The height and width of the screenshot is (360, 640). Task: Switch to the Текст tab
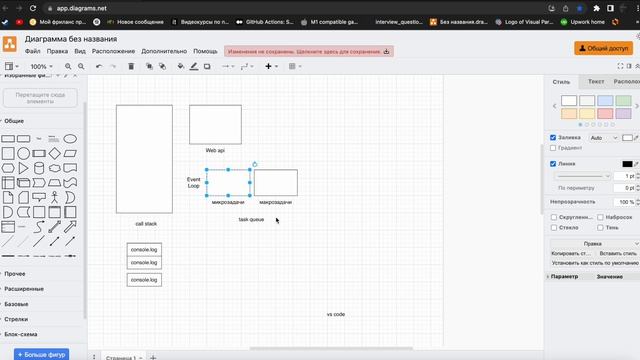point(596,82)
